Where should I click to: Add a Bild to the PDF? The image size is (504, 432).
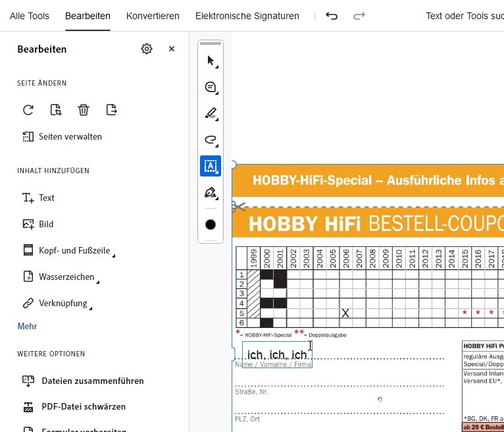click(38, 224)
